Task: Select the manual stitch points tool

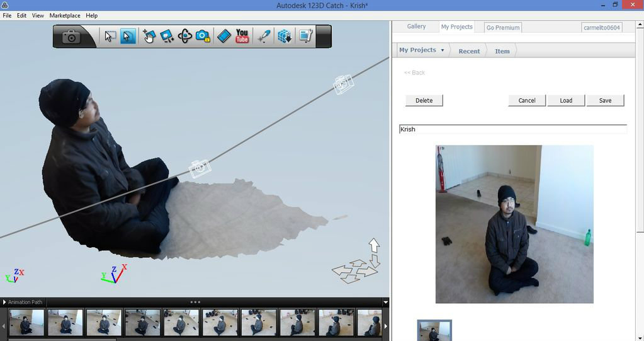Action: coord(167,36)
